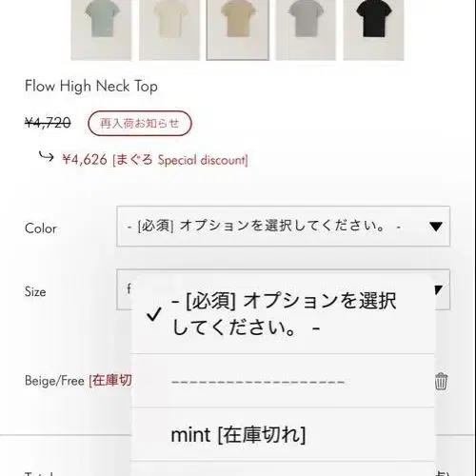Choose the beige shirt thumbnail
The width and height of the screenshot is (476, 476).
click(238, 30)
